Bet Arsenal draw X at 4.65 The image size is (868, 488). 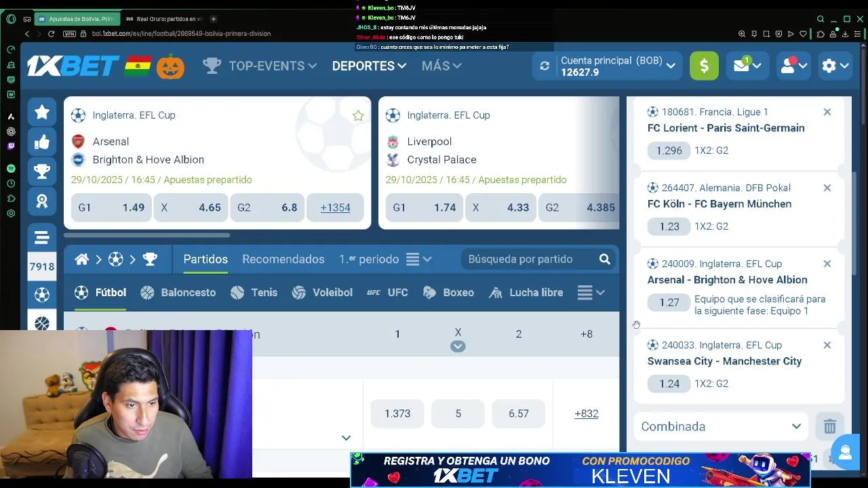tap(191, 207)
